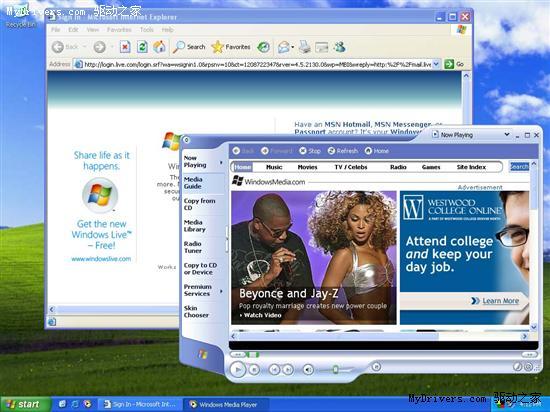Image resolution: width=550 pixels, height=412 pixels.
Task: Click the Messenger icon in Internet Explorer toolbar
Action: (x=340, y=47)
